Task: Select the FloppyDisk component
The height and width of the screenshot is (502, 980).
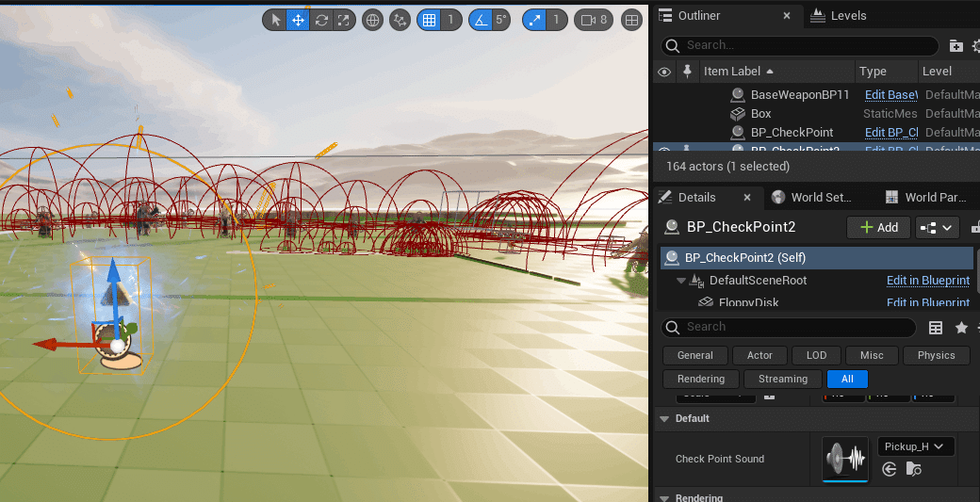Action: (x=748, y=303)
